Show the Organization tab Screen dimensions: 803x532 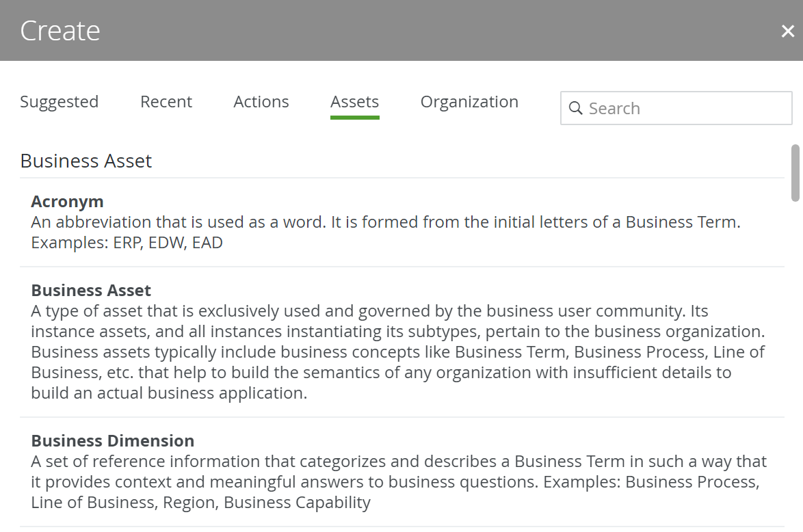tap(469, 102)
